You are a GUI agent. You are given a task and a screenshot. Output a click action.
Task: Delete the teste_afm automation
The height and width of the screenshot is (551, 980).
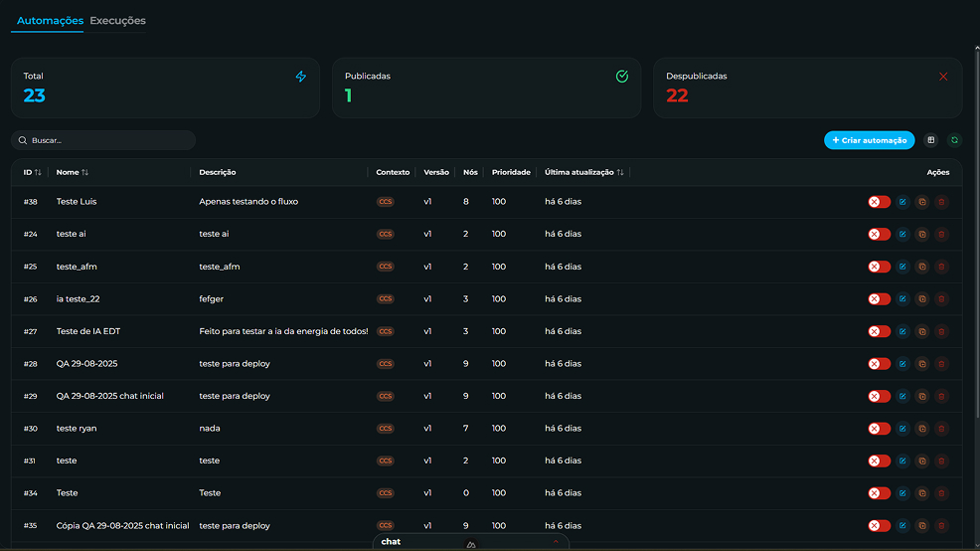941,267
